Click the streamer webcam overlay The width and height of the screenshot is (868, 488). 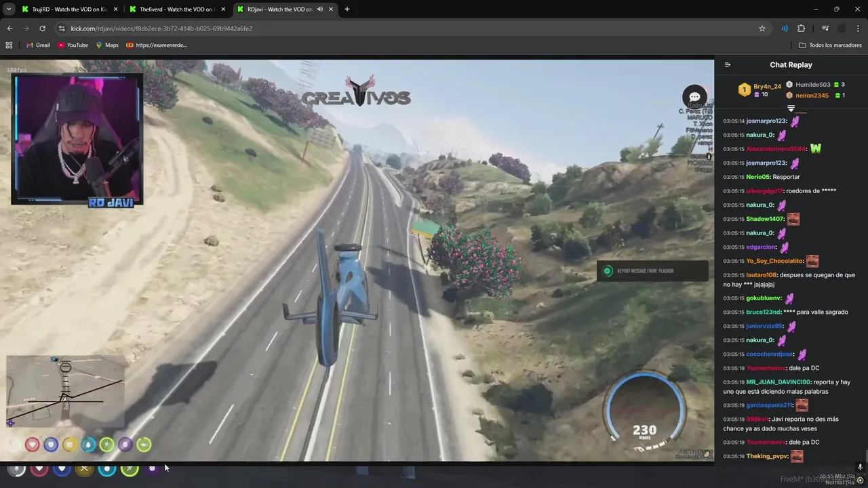click(77, 140)
